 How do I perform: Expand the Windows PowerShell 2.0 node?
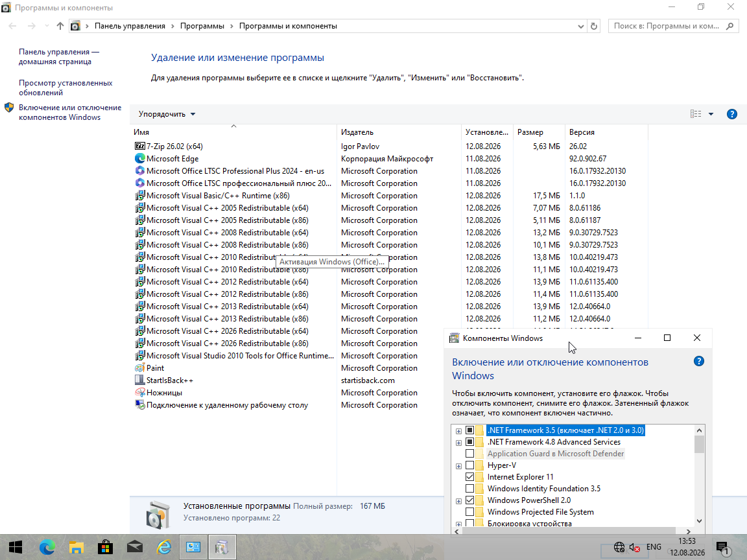coord(459,501)
